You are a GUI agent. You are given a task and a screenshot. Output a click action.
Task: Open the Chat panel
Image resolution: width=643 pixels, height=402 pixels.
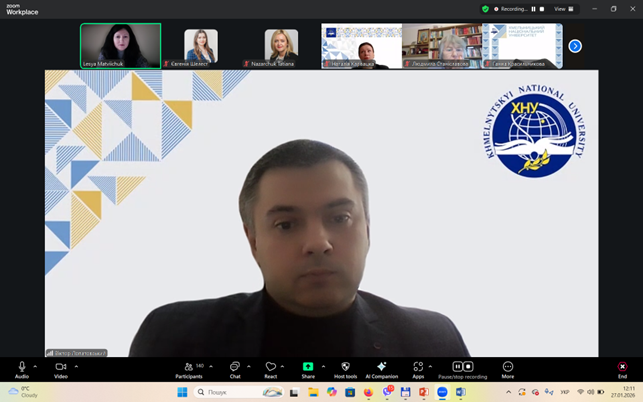tap(235, 367)
